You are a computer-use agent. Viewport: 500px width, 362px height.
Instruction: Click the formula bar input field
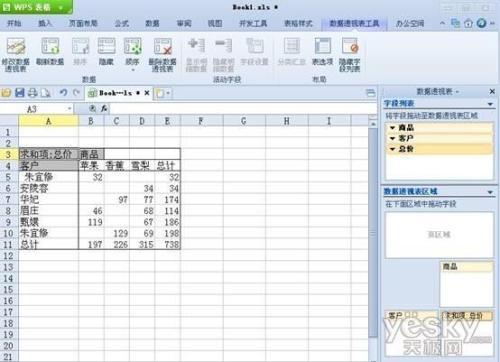tap(243, 109)
